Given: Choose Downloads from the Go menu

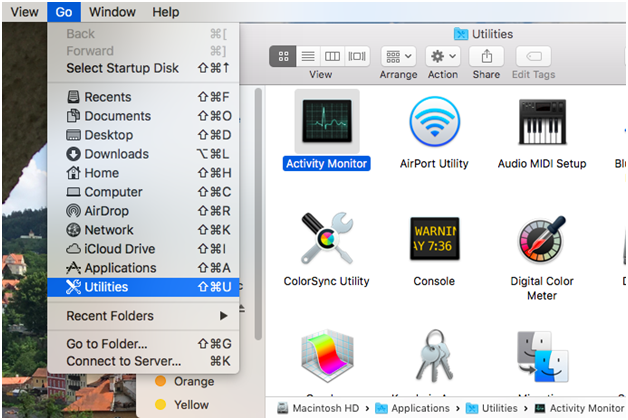Looking at the screenshot, I should 143,154.
